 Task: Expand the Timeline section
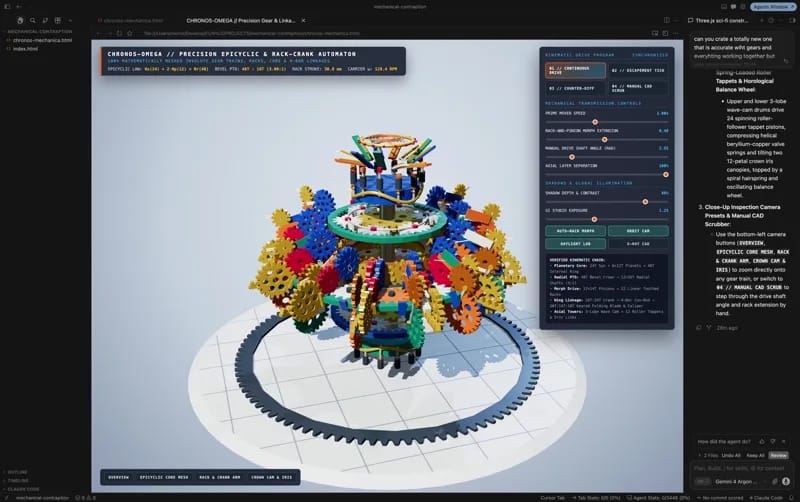coord(18,481)
